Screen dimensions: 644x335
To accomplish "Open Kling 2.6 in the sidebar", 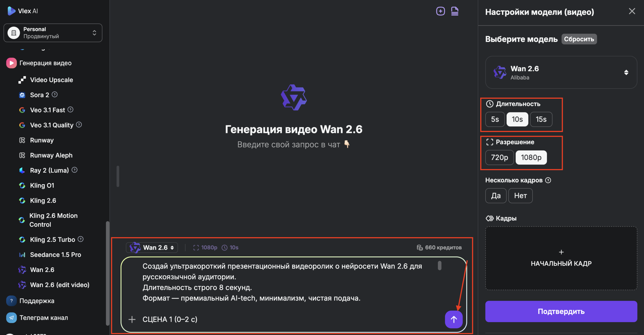I will (43, 200).
